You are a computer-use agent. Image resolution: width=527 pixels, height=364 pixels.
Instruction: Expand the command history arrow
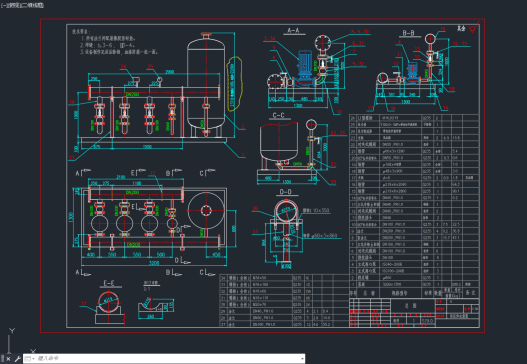302,359
